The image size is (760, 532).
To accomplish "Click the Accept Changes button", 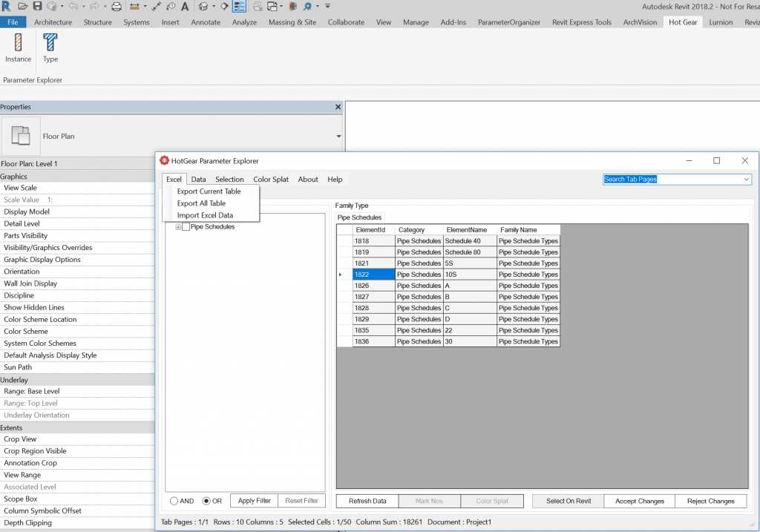I will tap(638, 501).
